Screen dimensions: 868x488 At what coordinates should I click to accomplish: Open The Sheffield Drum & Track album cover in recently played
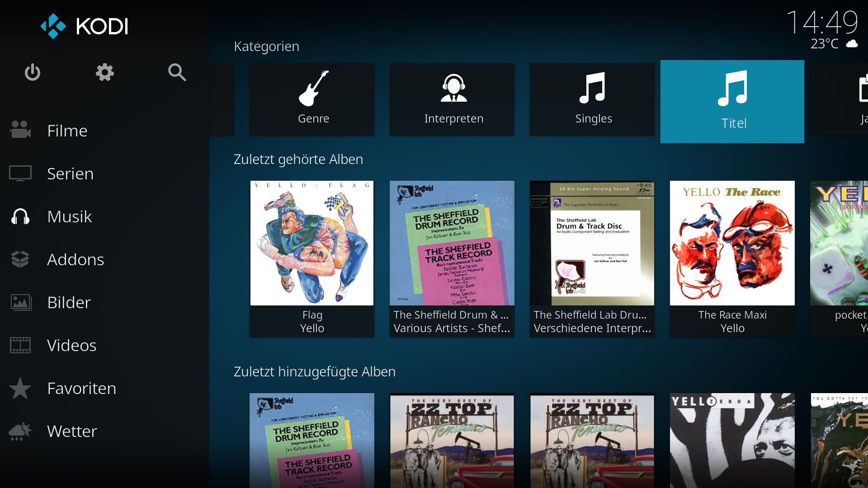click(452, 243)
